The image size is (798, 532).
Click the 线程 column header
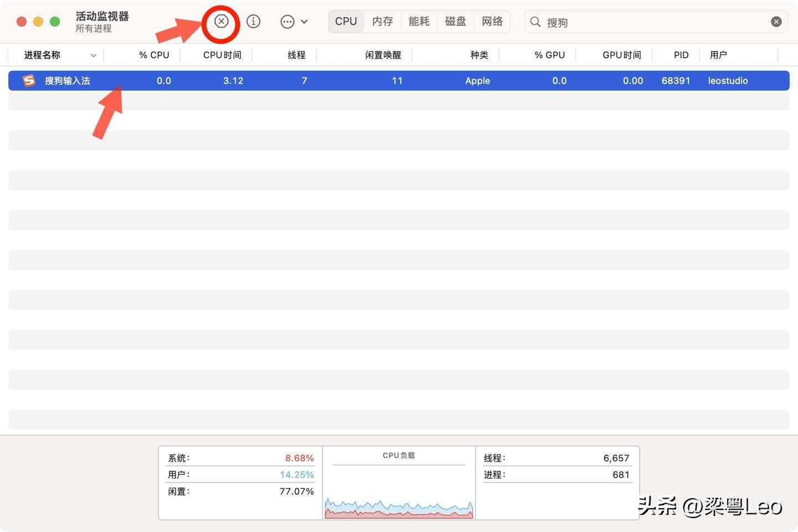tap(296, 55)
